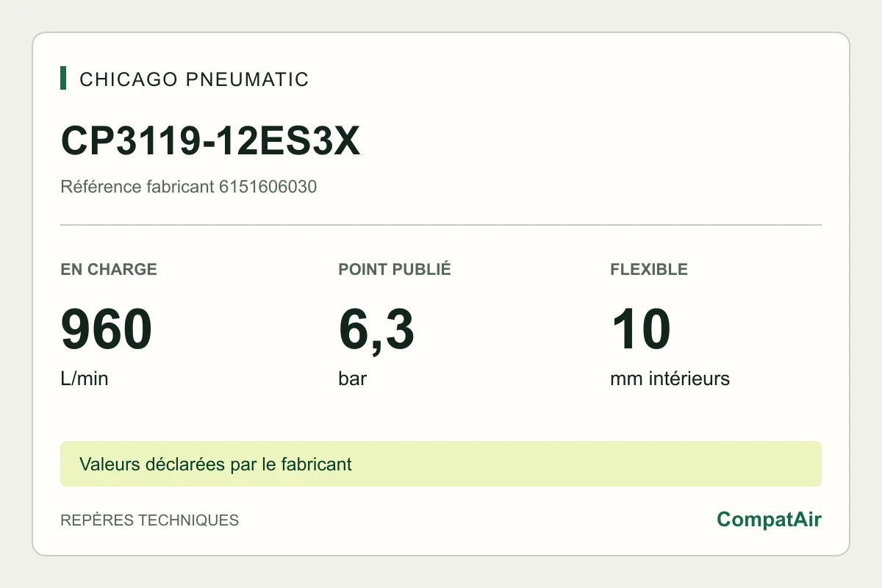
Task: Click the bar unit text
Action: pos(353,379)
